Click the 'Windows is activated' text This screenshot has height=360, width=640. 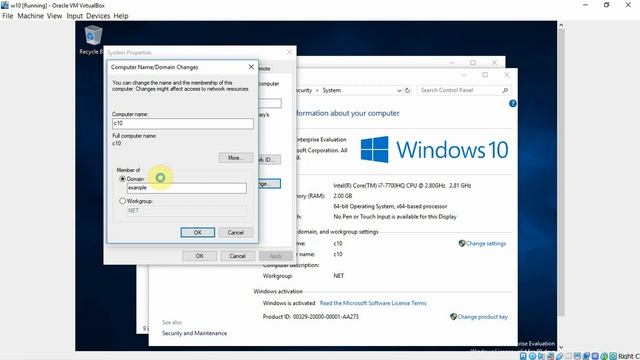coord(289,303)
